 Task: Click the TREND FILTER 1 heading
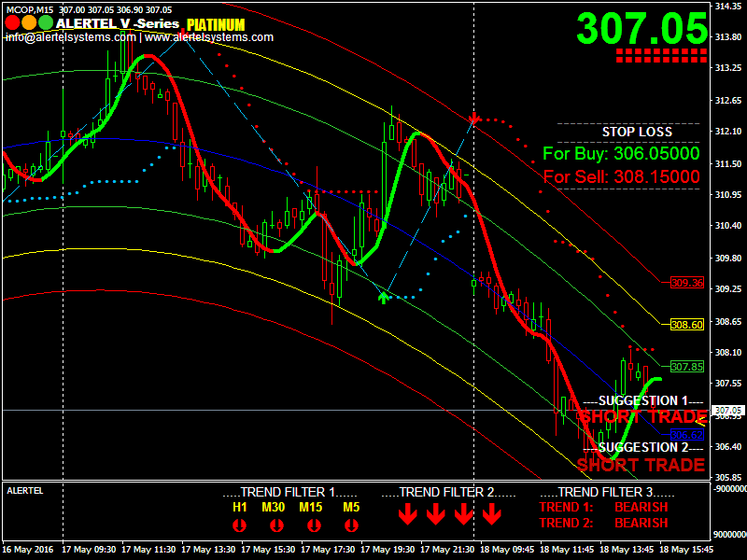289,492
